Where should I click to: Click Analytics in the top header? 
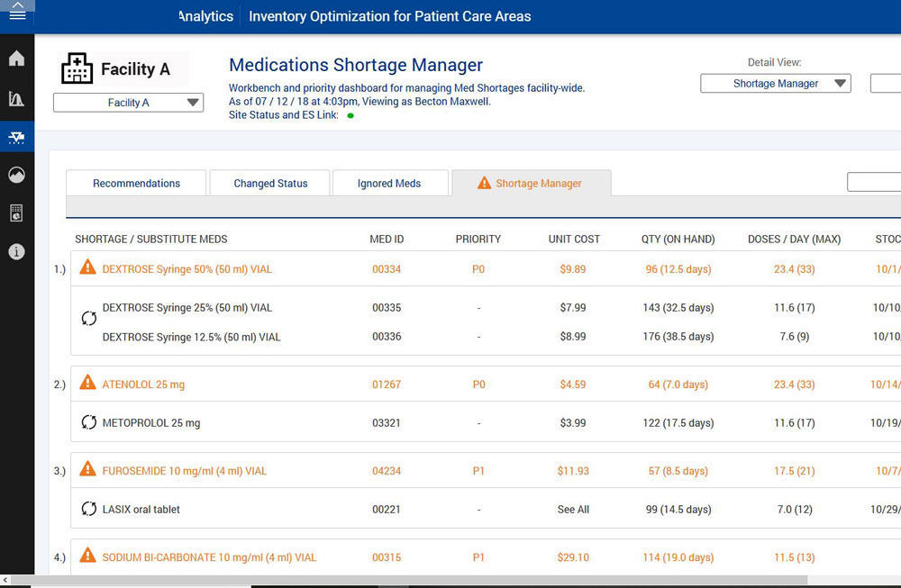tap(205, 16)
